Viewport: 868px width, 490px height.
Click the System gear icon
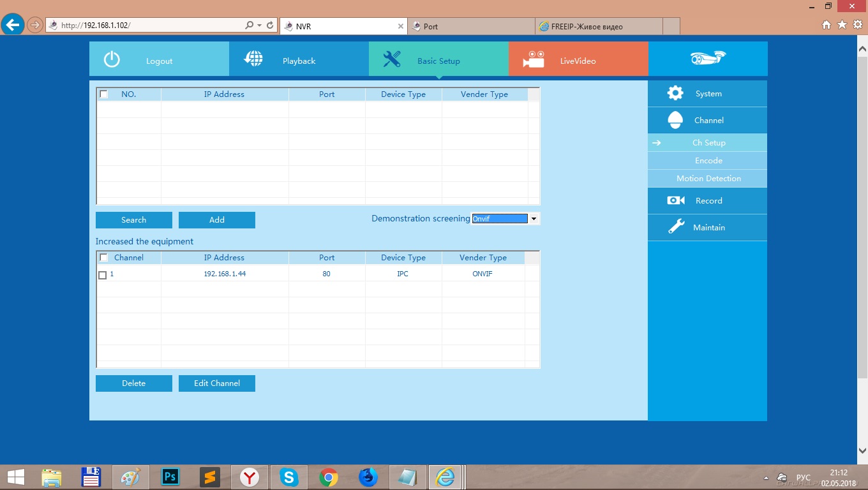pyautogui.click(x=675, y=93)
